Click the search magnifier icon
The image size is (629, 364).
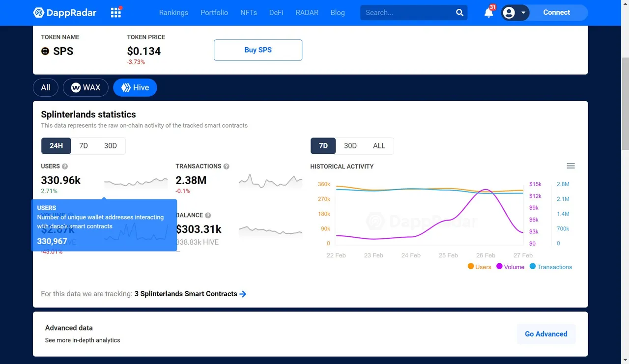(459, 13)
